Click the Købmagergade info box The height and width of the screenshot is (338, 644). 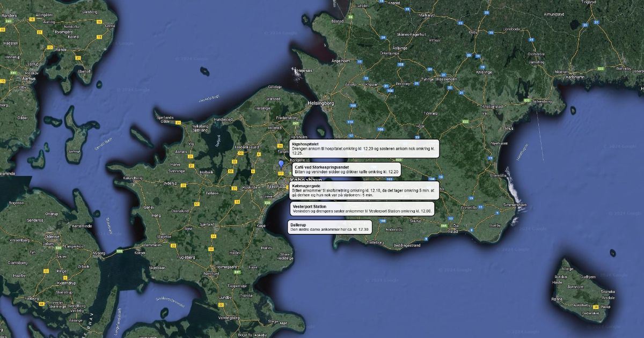point(364,190)
